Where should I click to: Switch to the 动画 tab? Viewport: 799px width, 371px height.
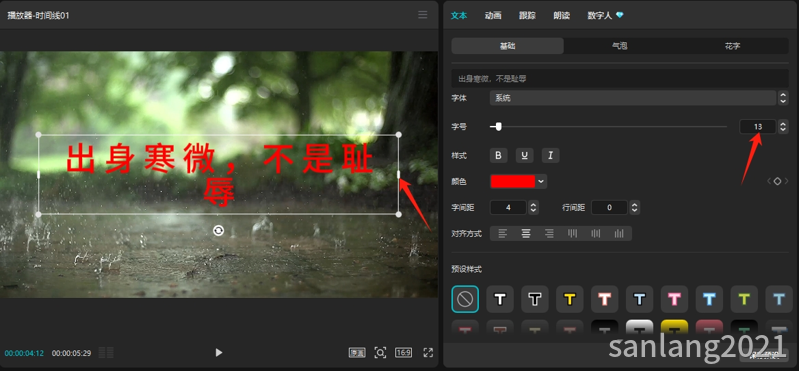pyautogui.click(x=493, y=15)
